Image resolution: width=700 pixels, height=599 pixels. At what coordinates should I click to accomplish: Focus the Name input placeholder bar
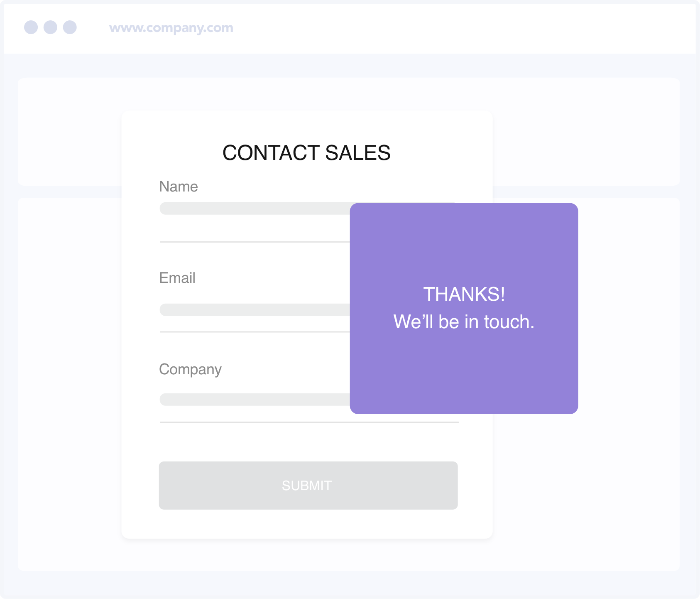point(254,209)
